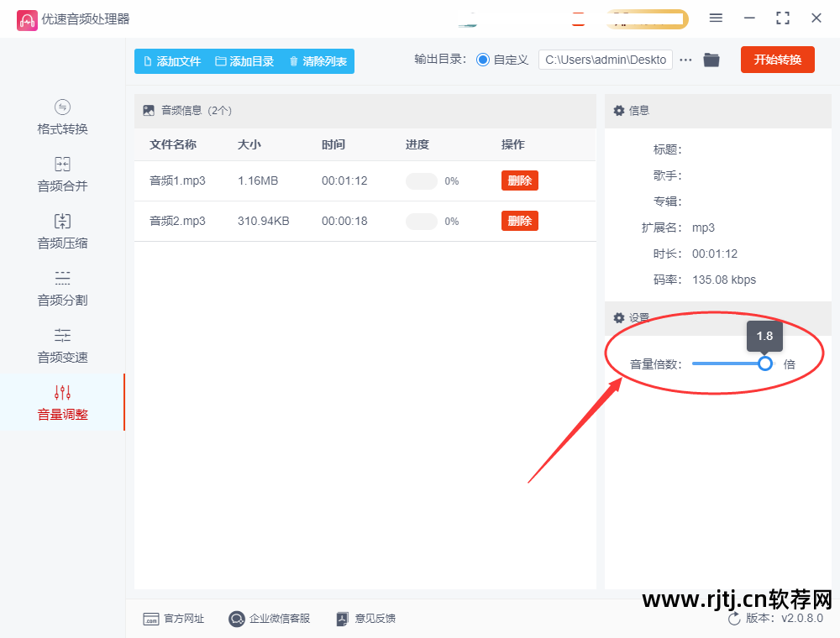840x638 pixels.
Task: Click the 进度 column header
Action: click(417, 144)
